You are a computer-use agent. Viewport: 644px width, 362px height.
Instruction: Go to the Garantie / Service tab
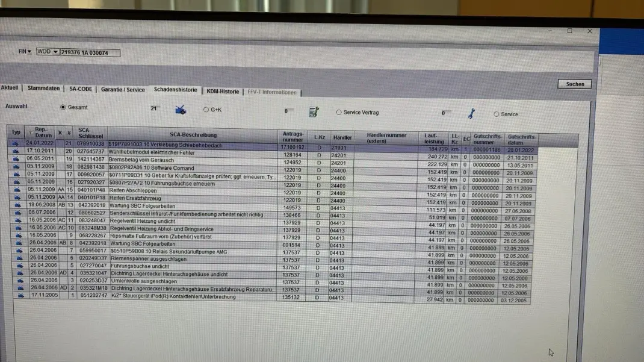click(x=123, y=90)
